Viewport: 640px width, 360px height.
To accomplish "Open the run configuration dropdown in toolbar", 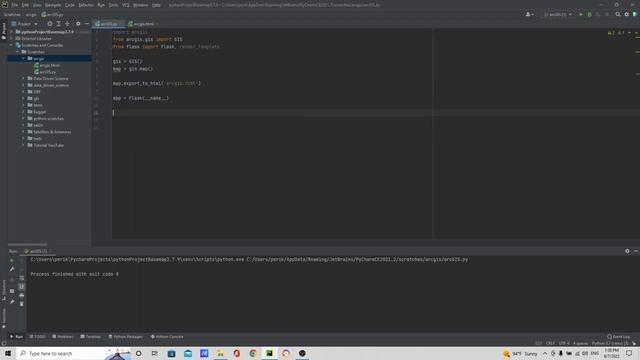I will (558, 14).
